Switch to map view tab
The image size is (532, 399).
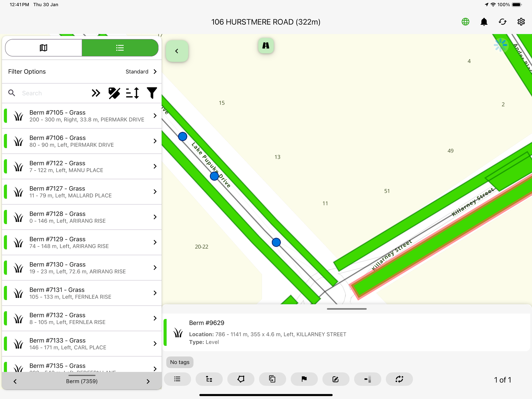pos(44,48)
